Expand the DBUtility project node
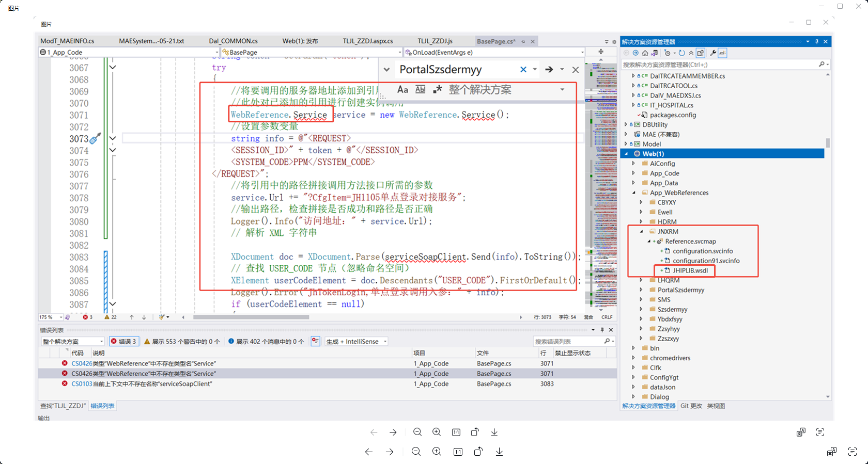The width and height of the screenshot is (868, 464). pyautogui.click(x=626, y=124)
